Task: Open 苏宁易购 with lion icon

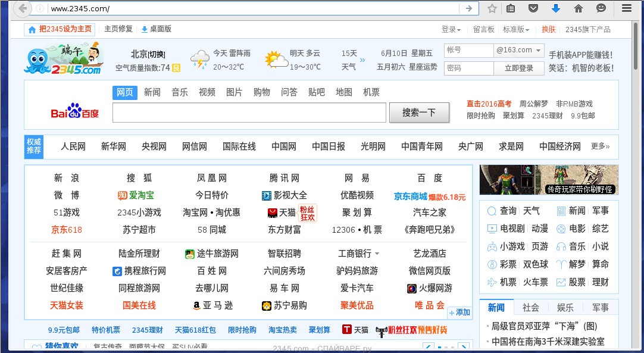Action: [x=285, y=305]
